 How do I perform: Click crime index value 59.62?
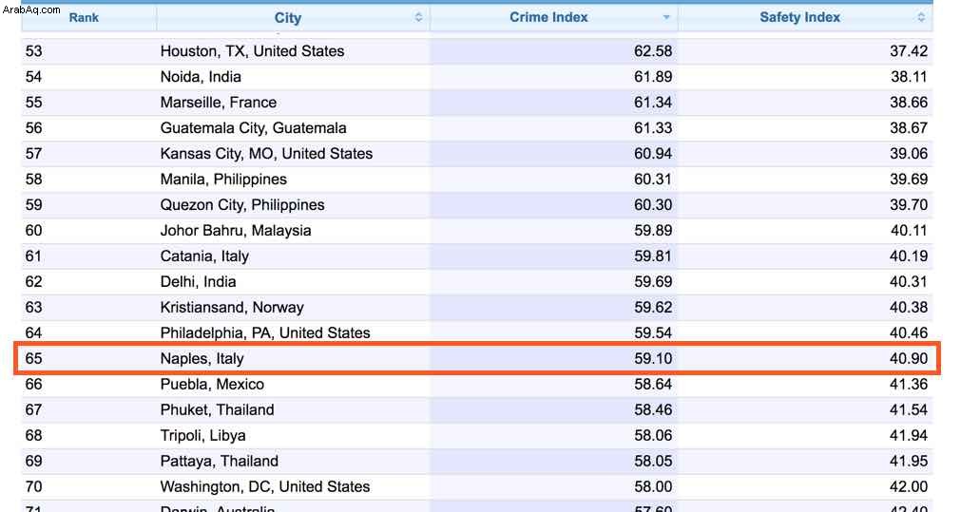tap(653, 307)
